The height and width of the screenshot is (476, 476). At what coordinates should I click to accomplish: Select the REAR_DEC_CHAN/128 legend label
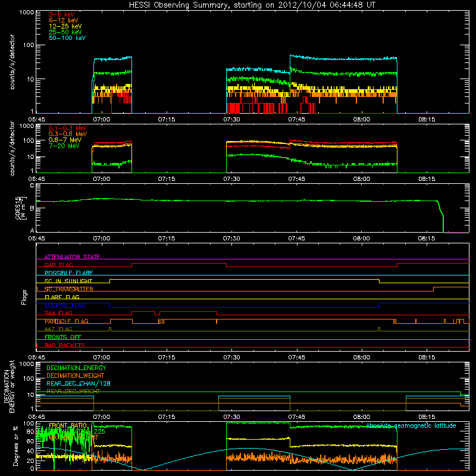79,383
